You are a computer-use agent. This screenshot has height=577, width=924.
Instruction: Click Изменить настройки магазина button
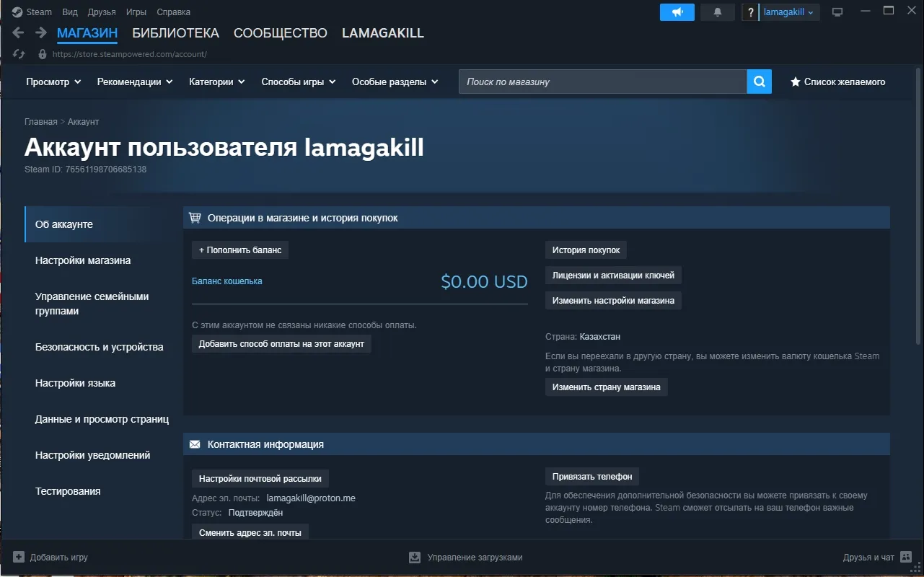613,301
